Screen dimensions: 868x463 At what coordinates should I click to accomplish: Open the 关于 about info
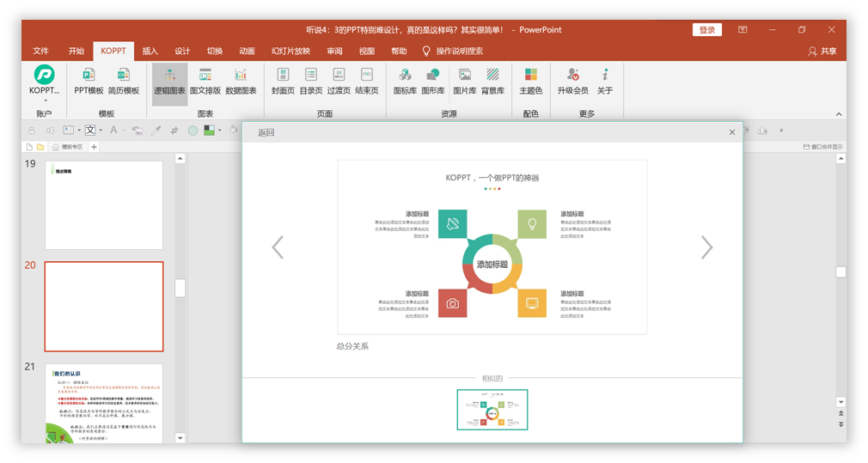[x=604, y=81]
